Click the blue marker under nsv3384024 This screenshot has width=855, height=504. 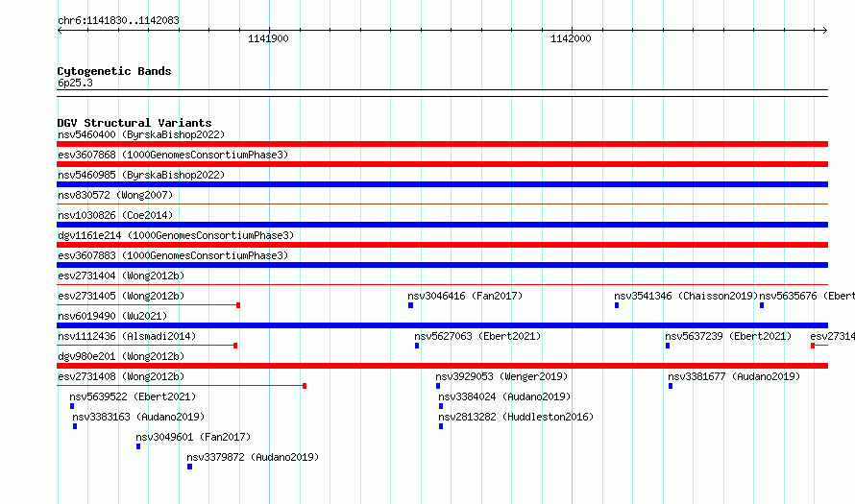click(441, 406)
